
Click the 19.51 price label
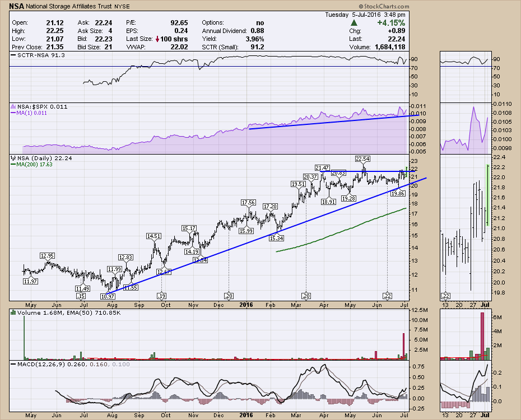(x=298, y=184)
